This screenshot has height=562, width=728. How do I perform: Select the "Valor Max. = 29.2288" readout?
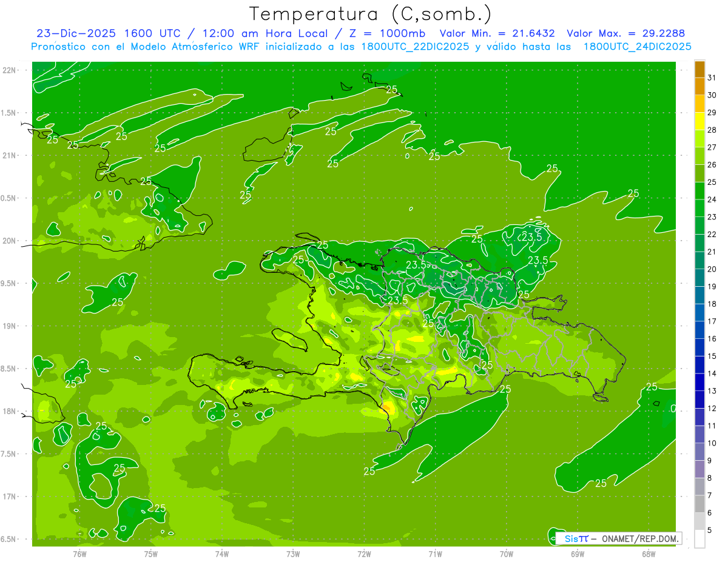[x=625, y=33]
